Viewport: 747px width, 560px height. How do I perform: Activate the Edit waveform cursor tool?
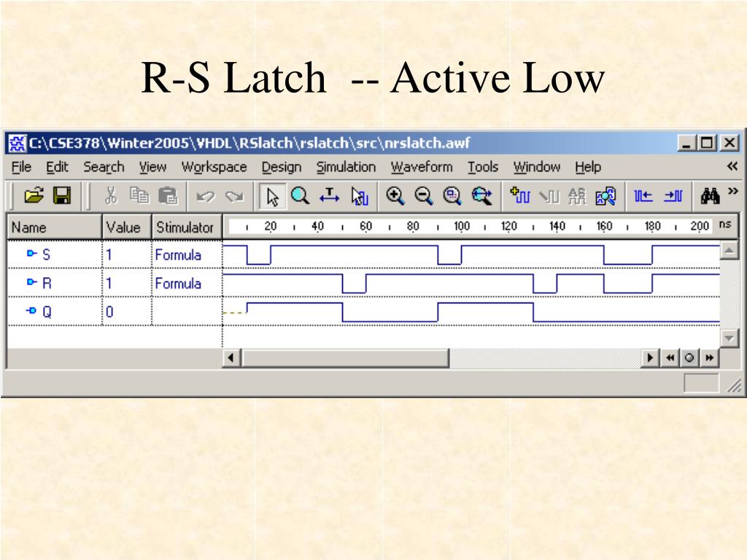360,196
